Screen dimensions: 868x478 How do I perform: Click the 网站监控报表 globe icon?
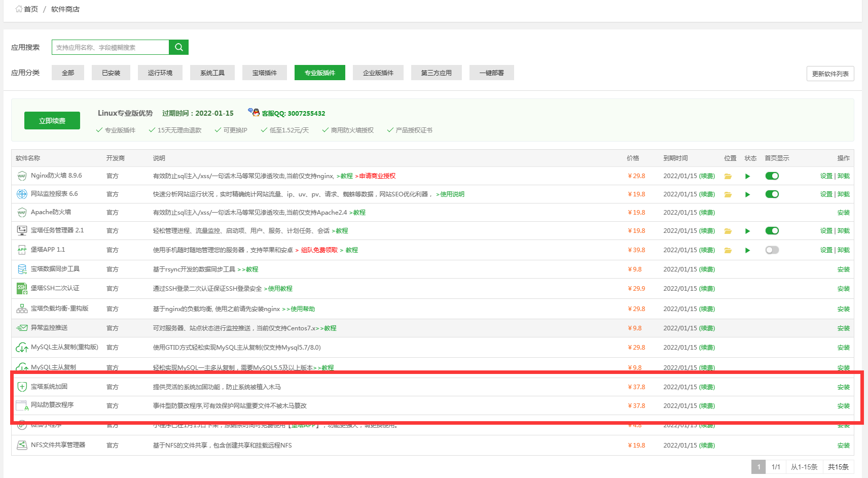pos(22,194)
